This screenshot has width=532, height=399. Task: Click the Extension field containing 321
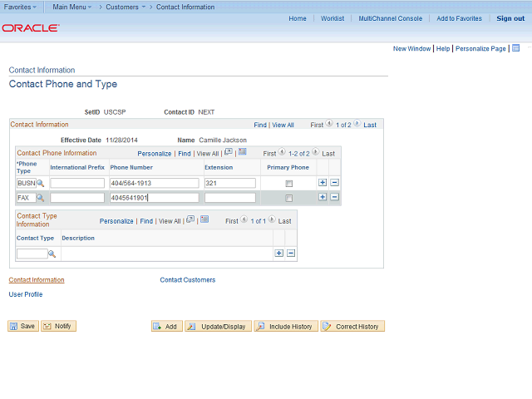click(x=230, y=183)
